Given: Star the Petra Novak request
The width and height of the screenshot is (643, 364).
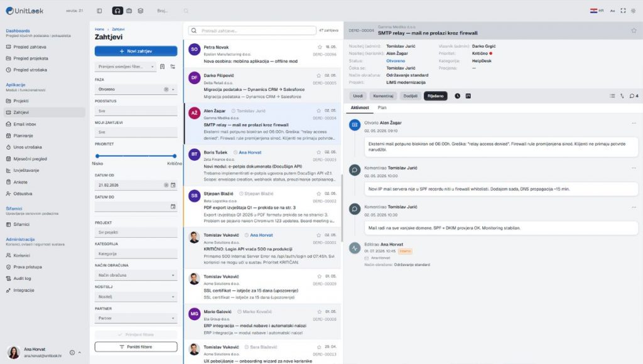Looking at the screenshot, I should [320, 47].
